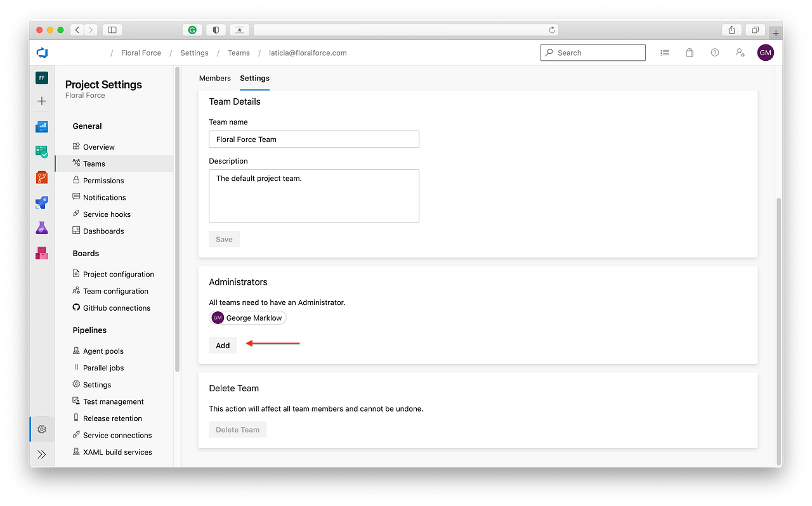Screen dimensions: 812x506
Task: Open the Marketplace bag icon
Action: click(689, 53)
